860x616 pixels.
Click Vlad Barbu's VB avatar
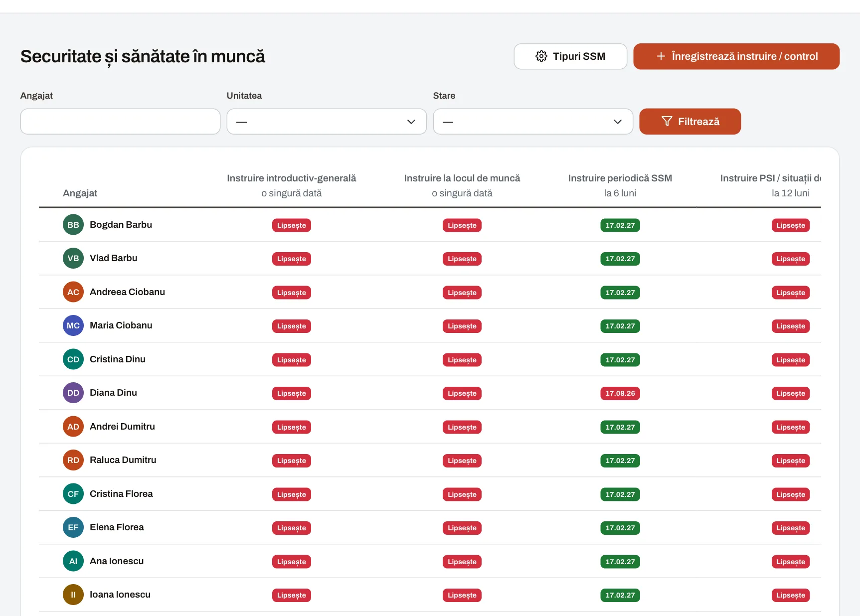(x=73, y=258)
